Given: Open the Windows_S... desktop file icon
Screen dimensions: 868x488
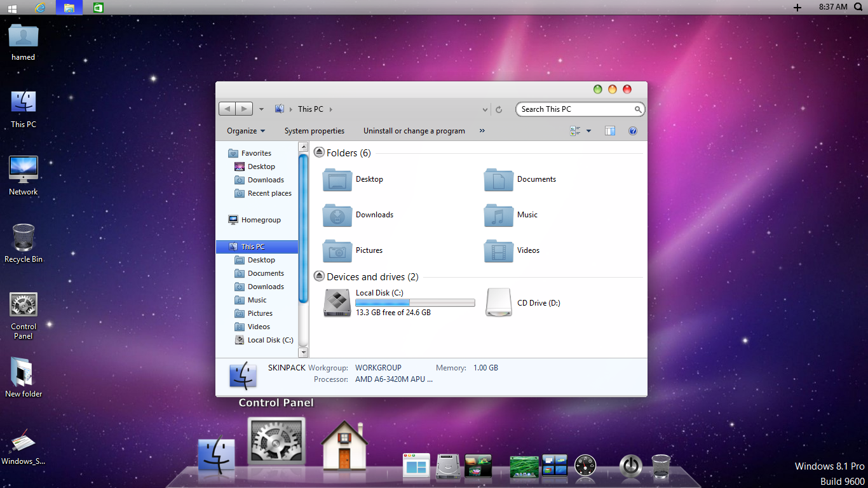Looking at the screenshot, I should coord(24,448).
